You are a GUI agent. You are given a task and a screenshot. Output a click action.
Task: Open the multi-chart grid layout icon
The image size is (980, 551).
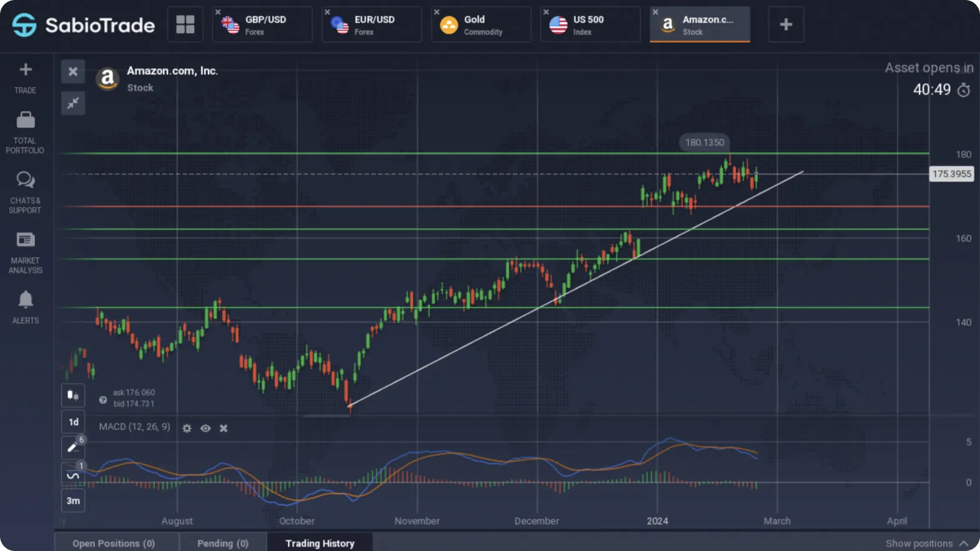coord(185,24)
